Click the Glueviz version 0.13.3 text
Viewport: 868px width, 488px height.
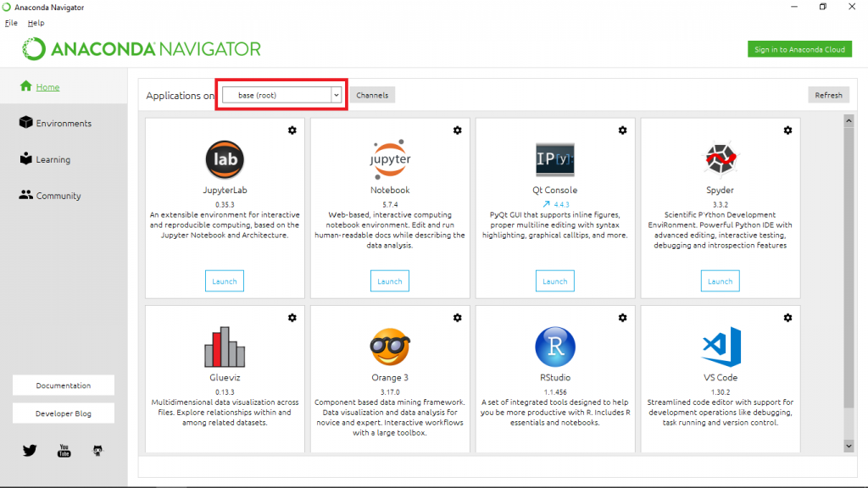225,391
